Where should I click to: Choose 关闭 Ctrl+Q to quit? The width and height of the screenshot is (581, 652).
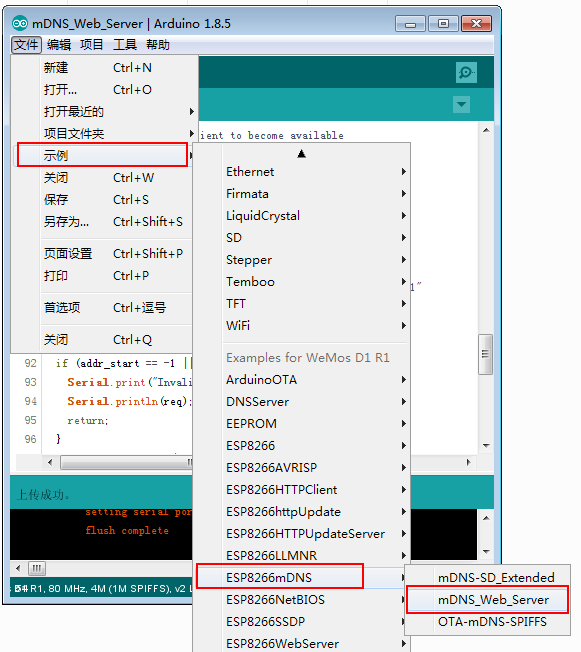point(104,340)
